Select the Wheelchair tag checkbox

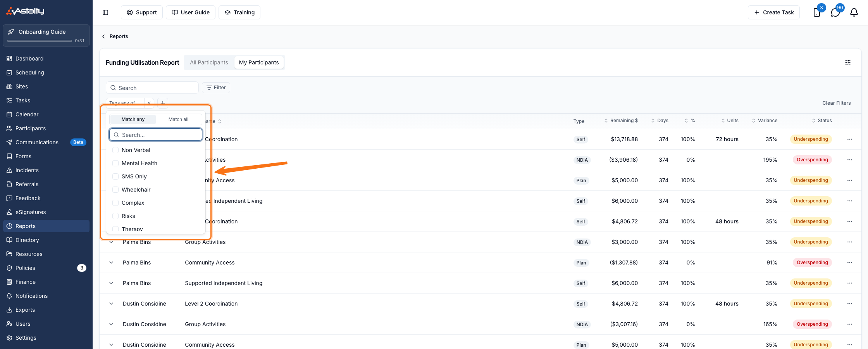(x=115, y=190)
